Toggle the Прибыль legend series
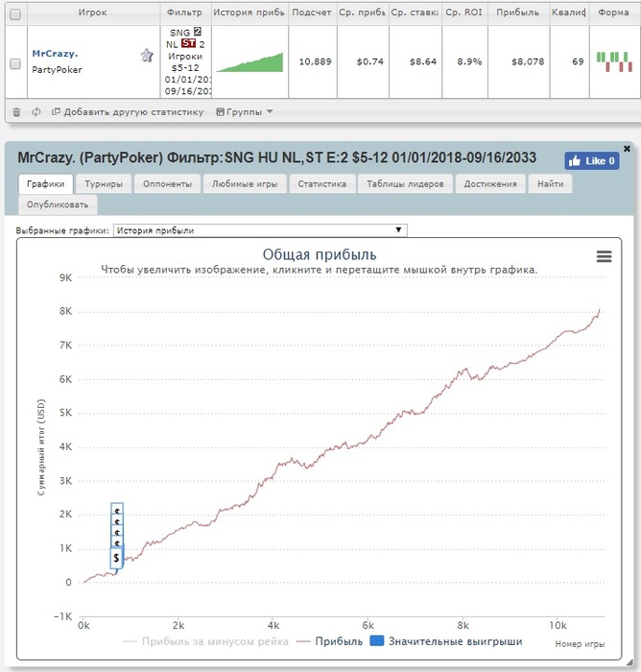The image size is (641, 672). (330, 641)
